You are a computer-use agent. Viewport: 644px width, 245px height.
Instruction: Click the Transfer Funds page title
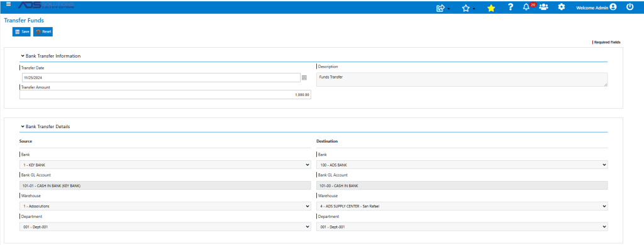24,20
